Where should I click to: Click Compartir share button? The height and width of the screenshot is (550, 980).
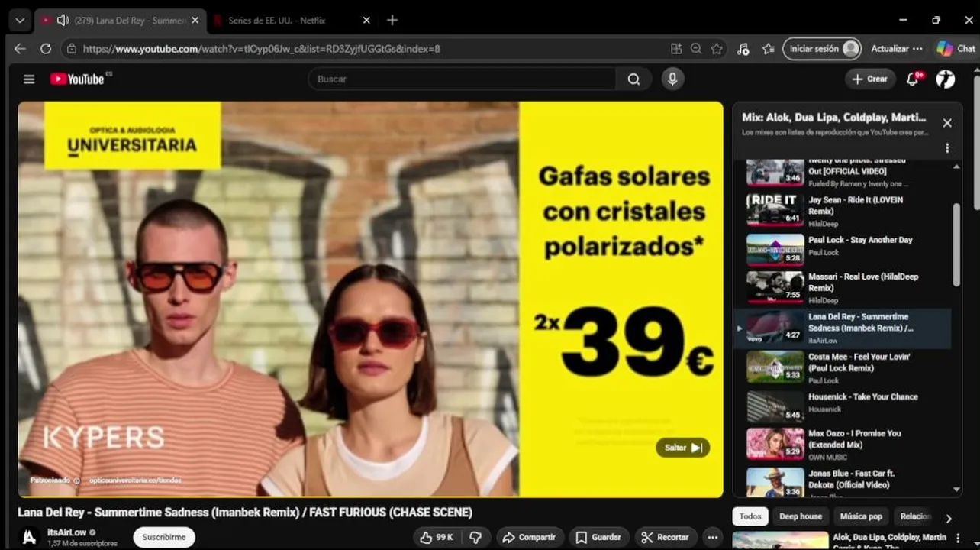530,537
